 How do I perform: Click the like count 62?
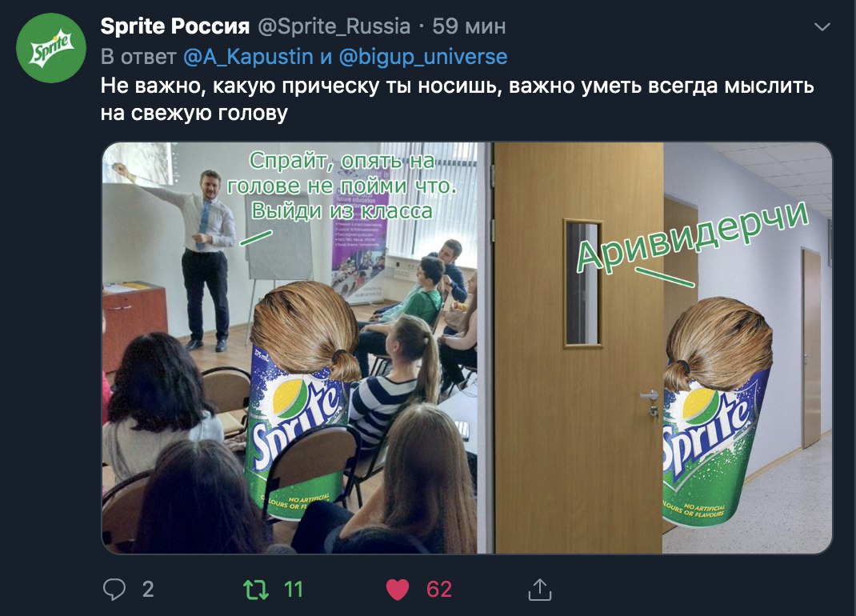click(x=439, y=590)
